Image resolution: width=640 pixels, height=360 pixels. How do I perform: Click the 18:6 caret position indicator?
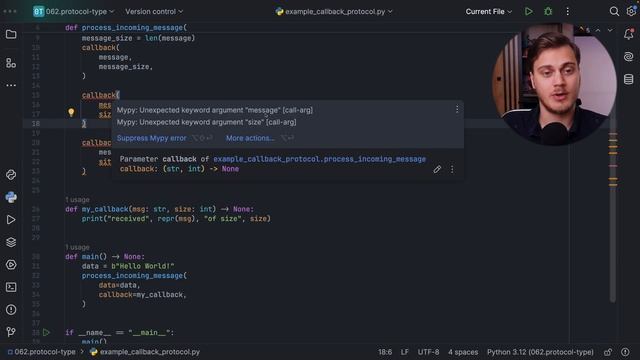[x=384, y=352]
